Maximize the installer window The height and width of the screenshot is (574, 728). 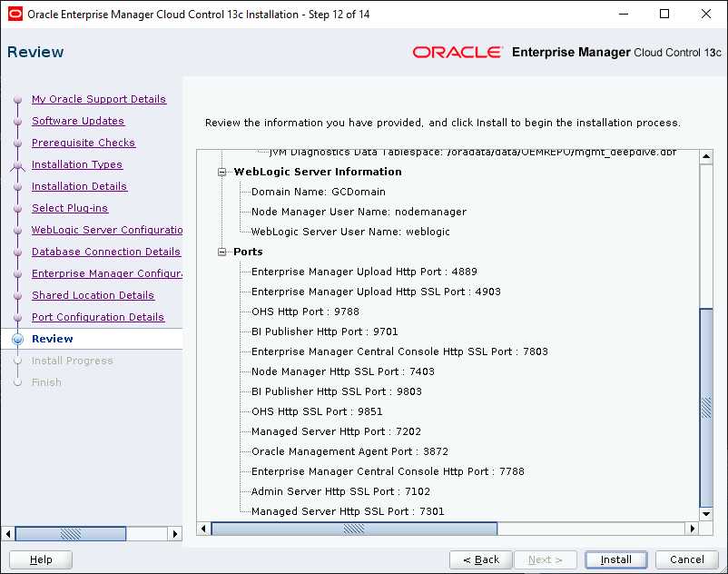click(x=664, y=14)
